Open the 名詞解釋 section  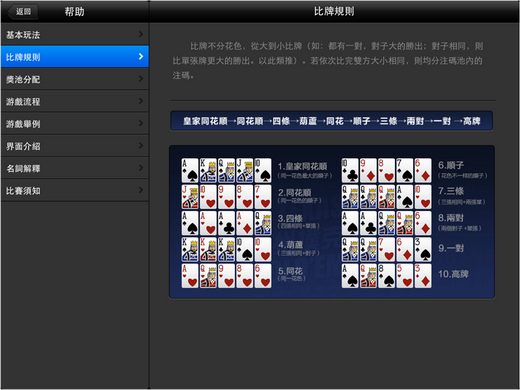pos(75,168)
